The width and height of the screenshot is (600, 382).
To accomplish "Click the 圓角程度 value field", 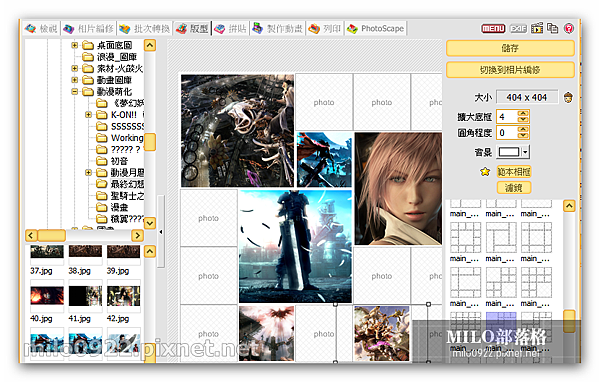I will [507, 133].
